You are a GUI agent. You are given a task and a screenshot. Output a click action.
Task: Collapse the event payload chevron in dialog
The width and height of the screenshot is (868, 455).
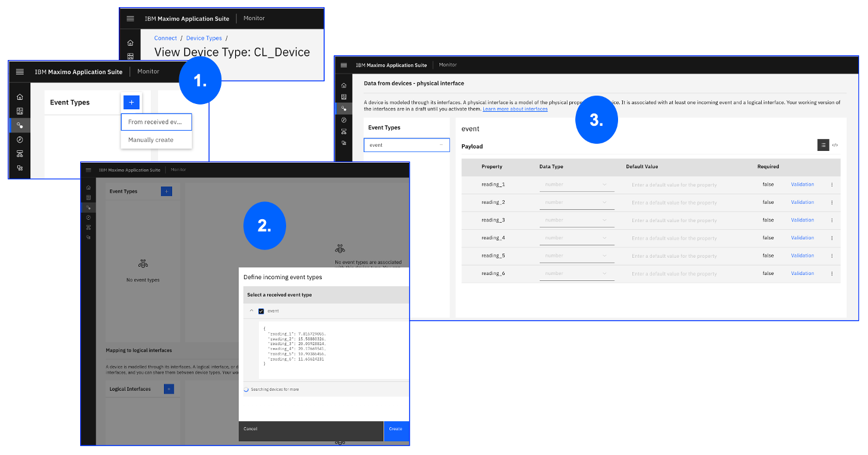coord(251,311)
